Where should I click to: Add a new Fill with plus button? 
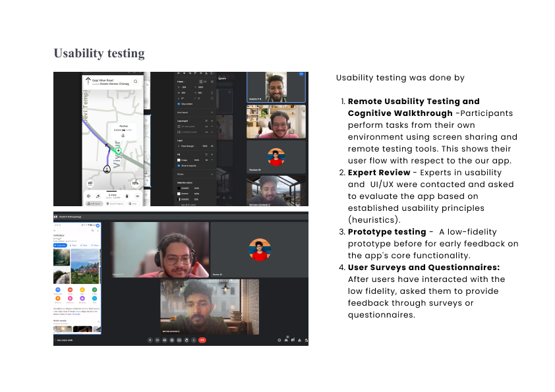(x=212, y=154)
